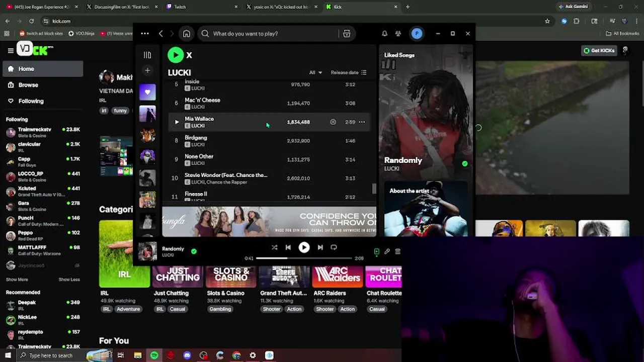Open the clavicular channel in Following list
The width and height of the screenshot is (644, 362).
click(43, 147)
